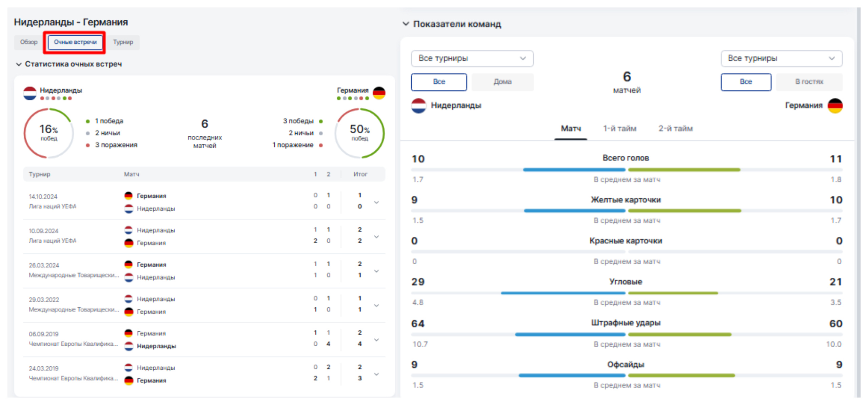
Task: Select Все filter under Netherlands
Action: pos(439,82)
